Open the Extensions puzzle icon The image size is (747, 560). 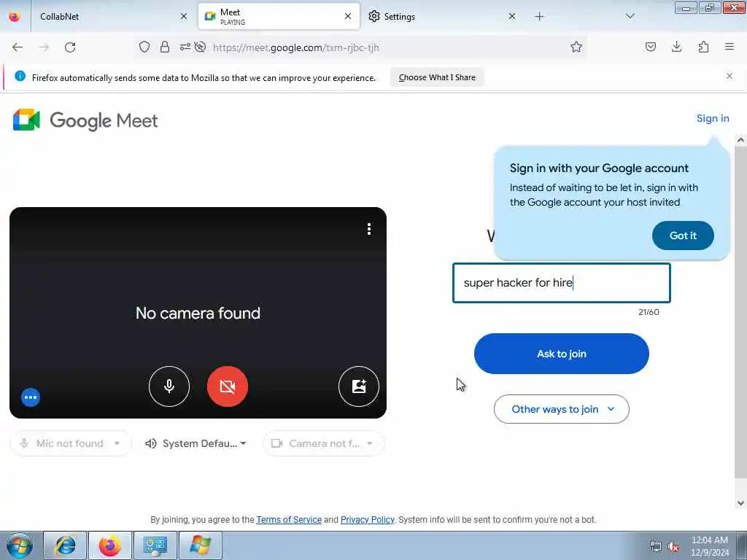click(x=703, y=47)
